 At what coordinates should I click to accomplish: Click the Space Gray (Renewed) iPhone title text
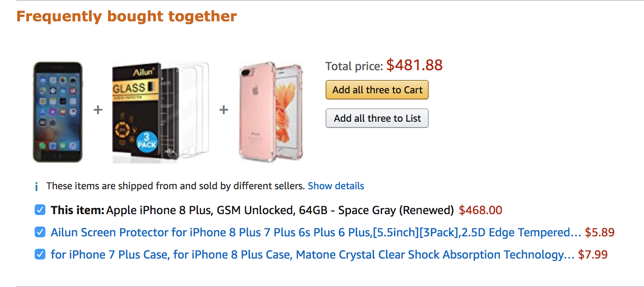click(279, 210)
